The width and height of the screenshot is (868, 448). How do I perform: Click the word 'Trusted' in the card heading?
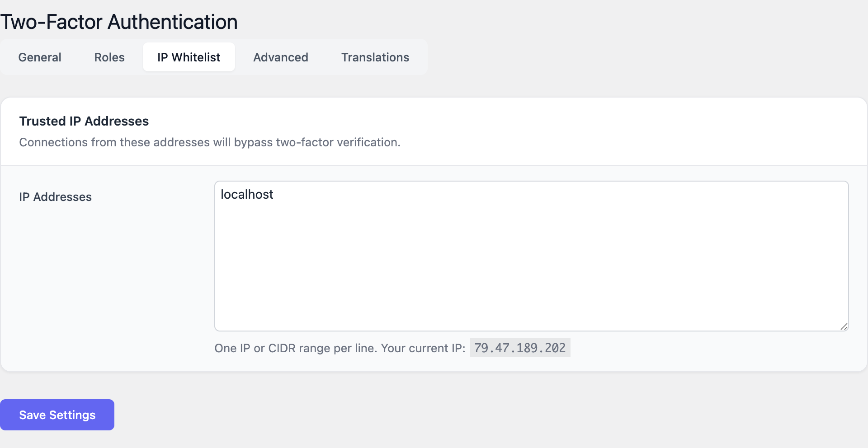point(42,121)
